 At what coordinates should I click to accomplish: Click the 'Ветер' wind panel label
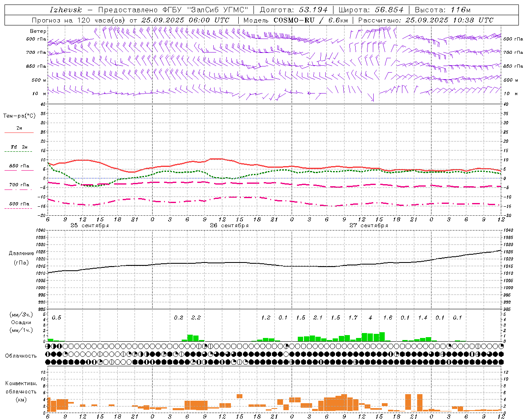(x=38, y=31)
